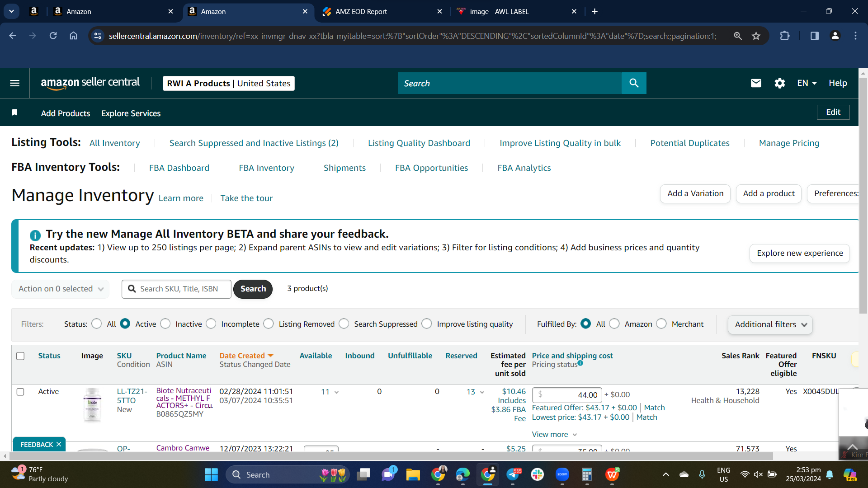The height and width of the screenshot is (488, 868).
Task: Show hidden system tray icons chevron
Action: tap(665, 474)
